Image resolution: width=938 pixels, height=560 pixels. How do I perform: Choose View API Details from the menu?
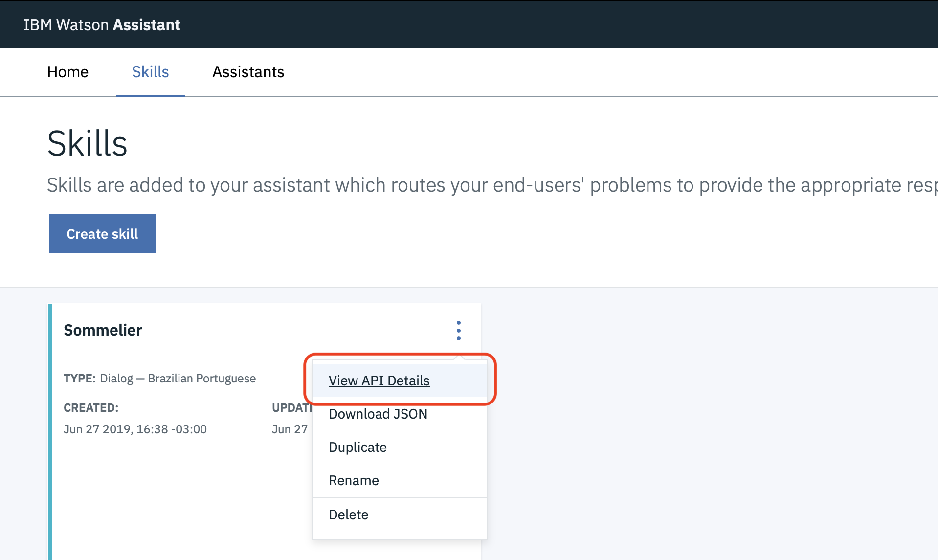(400, 381)
